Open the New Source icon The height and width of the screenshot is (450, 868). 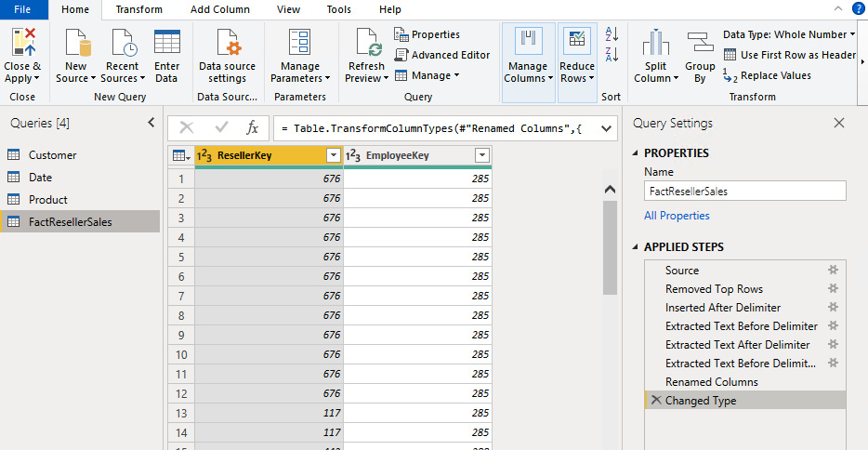coord(77,43)
